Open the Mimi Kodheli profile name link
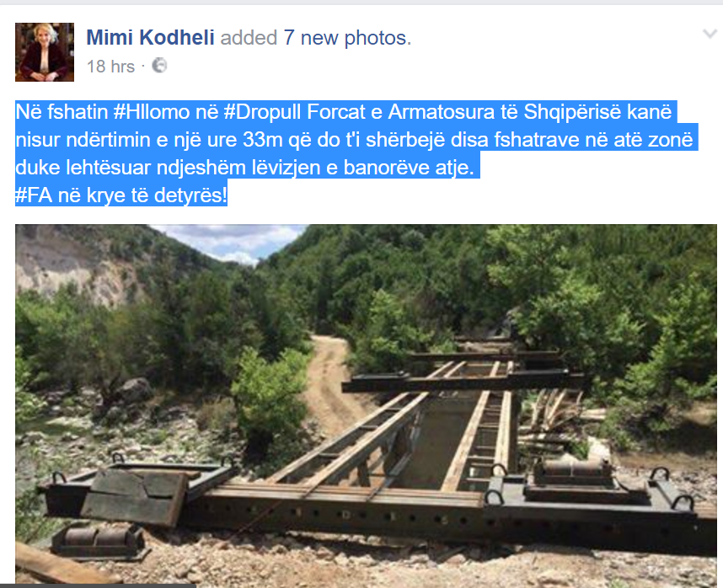The width and height of the screenshot is (723, 588). [150, 38]
